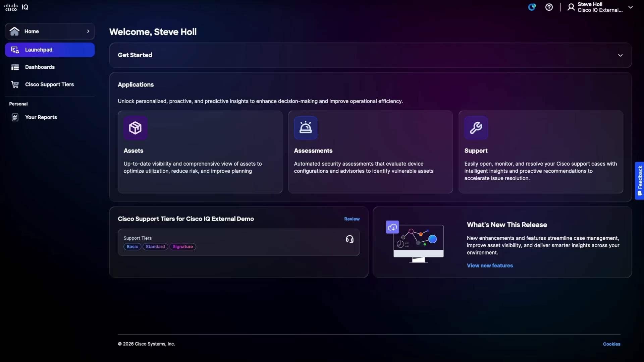Select Dashboards in the sidebar
644x362 pixels.
click(50, 67)
